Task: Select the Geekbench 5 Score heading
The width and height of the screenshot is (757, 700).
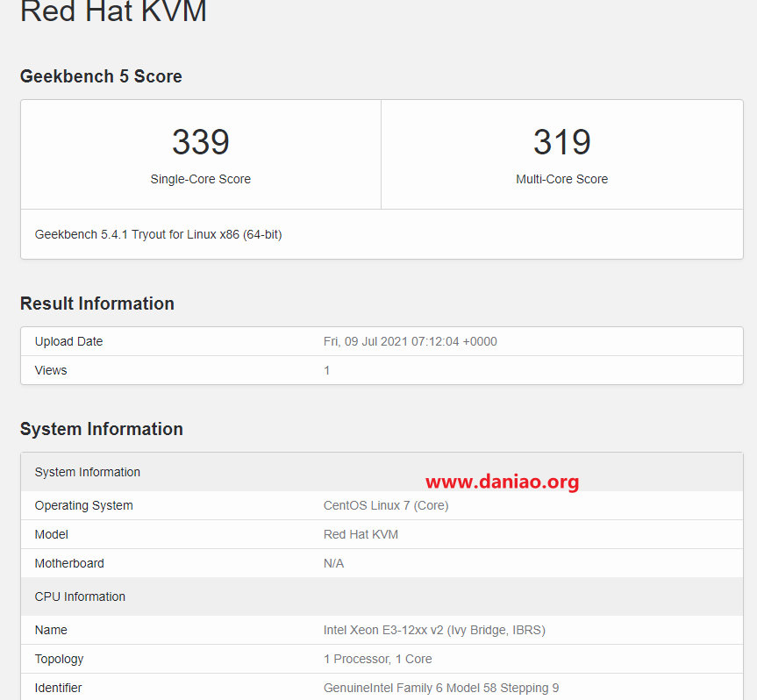Action: [x=101, y=76]
